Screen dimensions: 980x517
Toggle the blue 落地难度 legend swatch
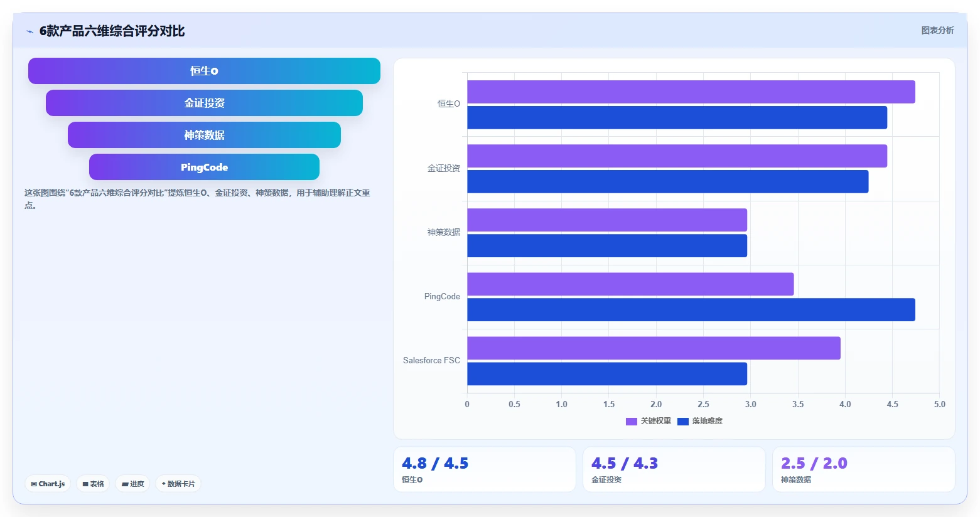(x=683, y=421)
